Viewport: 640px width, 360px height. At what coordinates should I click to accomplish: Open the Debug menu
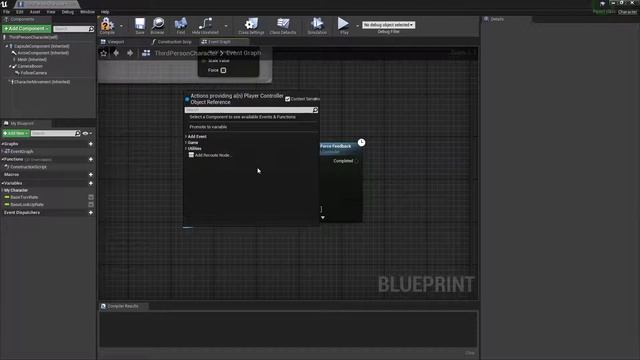tap(68, 12)
